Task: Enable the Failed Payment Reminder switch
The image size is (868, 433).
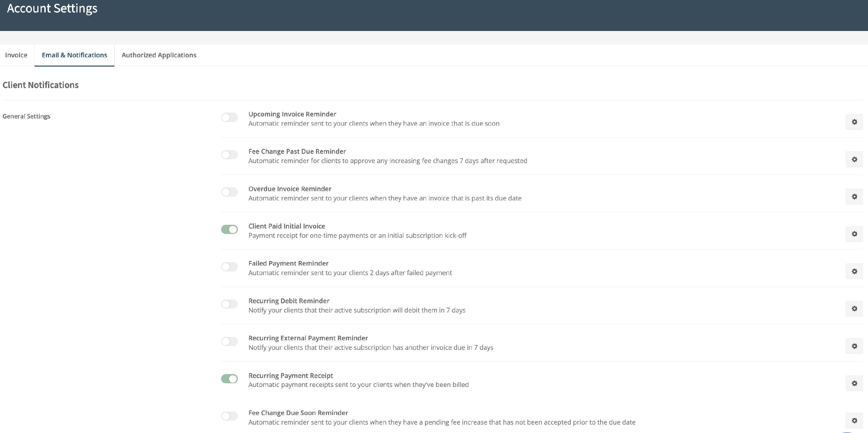Action: click(229, 267)
